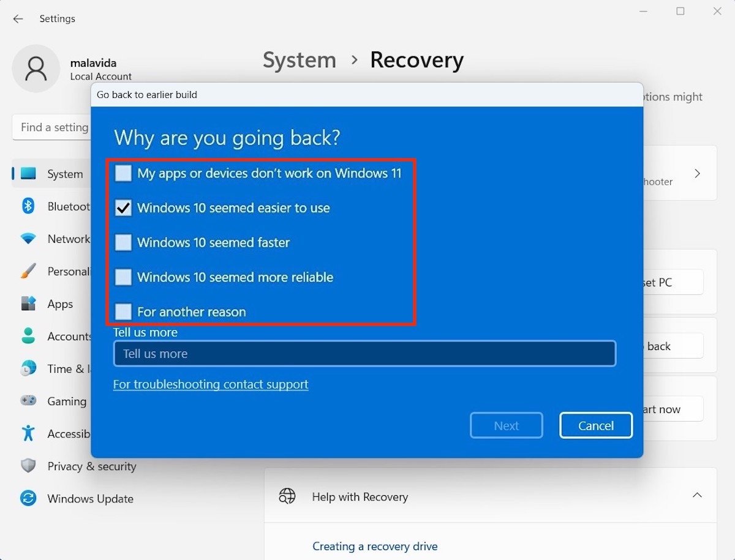Click the Time & language clock icon
735x560 pixels.
[x=28, y=368]
